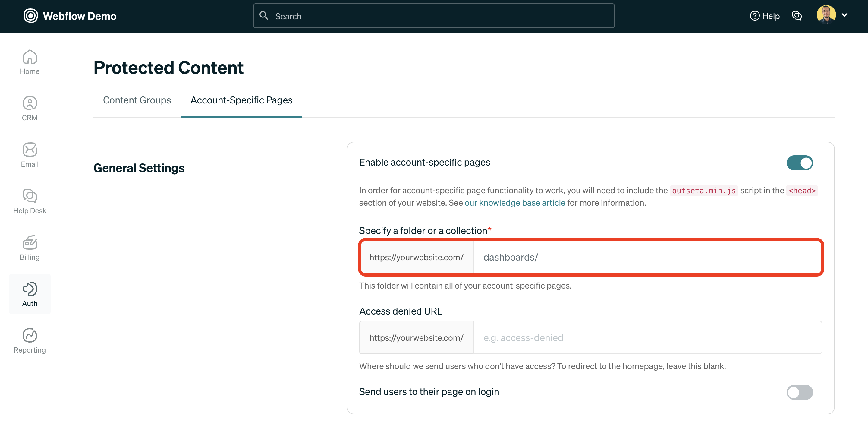Switch to the Content Groups tab
Viewport: 868px width, 430px height.
137,100
